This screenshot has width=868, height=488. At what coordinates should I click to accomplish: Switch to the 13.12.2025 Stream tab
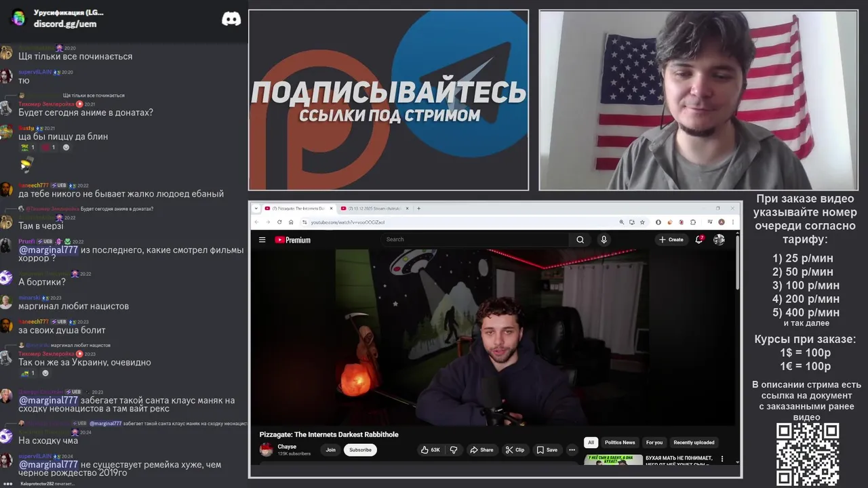pos(375,208)
